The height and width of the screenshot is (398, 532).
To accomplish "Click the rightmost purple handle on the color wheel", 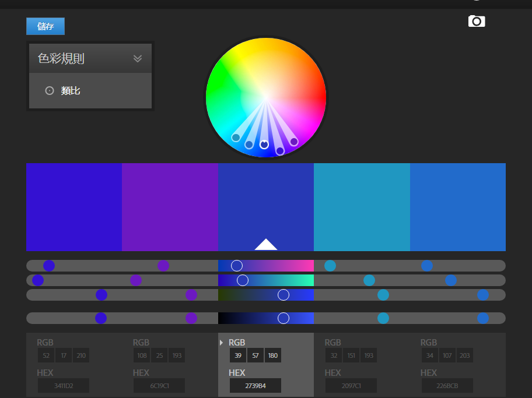I will pos(294,142).
